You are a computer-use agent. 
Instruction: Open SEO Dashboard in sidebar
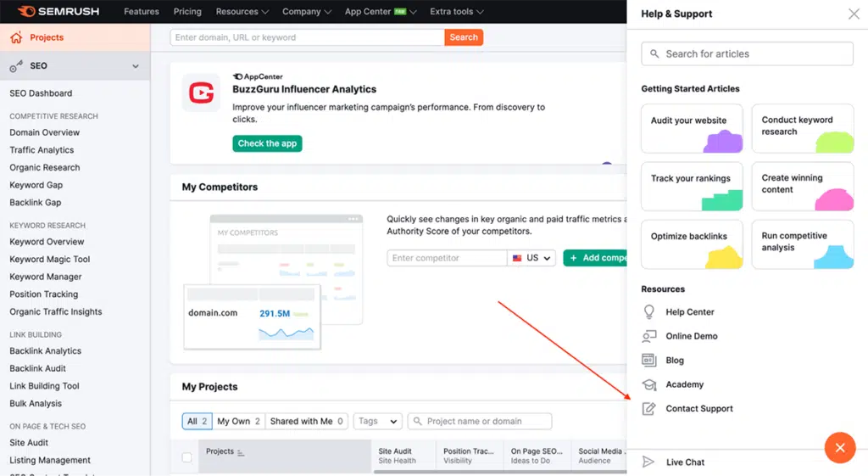41,93
